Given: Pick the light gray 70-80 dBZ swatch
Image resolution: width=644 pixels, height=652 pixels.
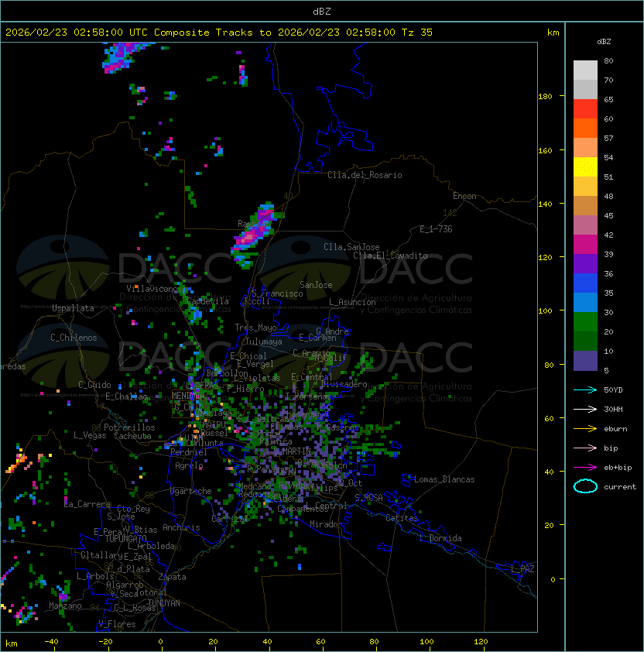Looking at the screenshot, I should pos(585,70).
